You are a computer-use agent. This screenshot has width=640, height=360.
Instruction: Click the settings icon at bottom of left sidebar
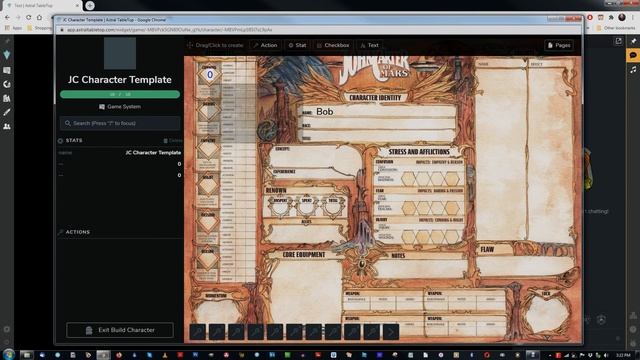click(7, 329)
